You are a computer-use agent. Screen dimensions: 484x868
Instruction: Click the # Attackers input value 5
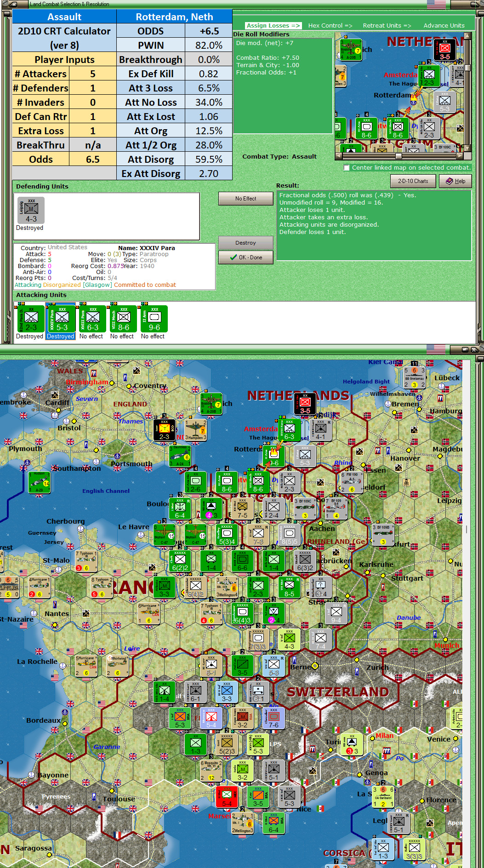point(93,74)
